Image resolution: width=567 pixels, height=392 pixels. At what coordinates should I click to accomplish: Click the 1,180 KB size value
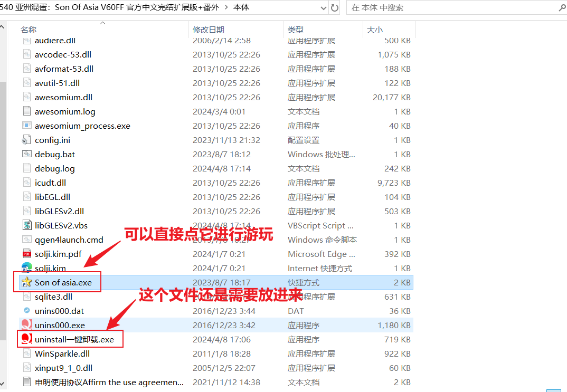point(394,325)
